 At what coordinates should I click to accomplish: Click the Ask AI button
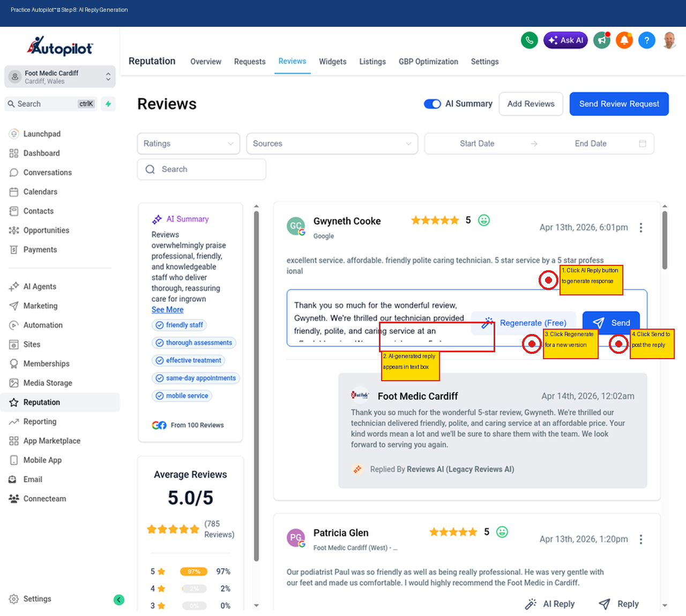pos(565,40)
